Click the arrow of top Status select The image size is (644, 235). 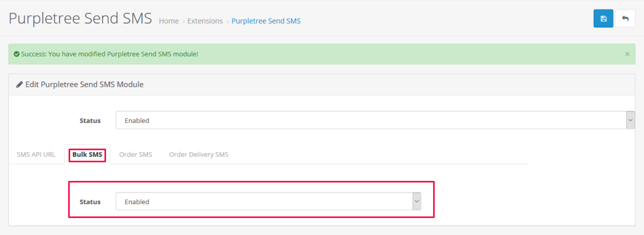(630, 120)
